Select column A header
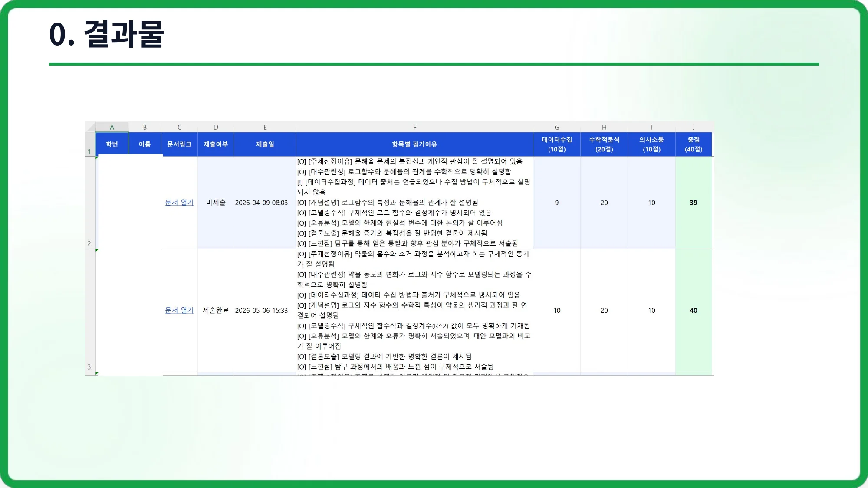 click(112, 127)
